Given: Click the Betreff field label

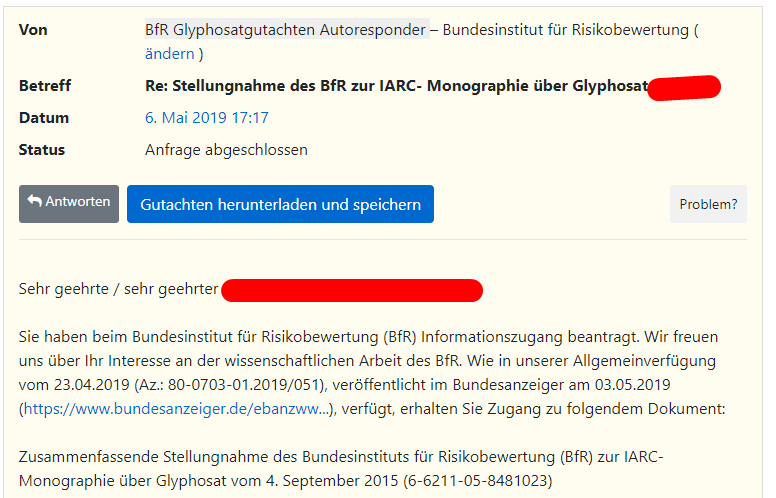Looking at the screenshot, I should point(45,86).
